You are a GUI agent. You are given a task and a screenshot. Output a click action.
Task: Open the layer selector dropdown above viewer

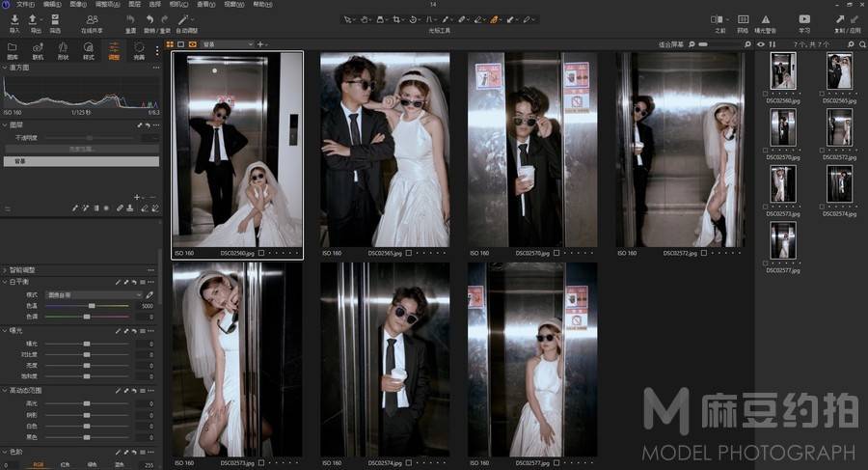pos(227,44)
